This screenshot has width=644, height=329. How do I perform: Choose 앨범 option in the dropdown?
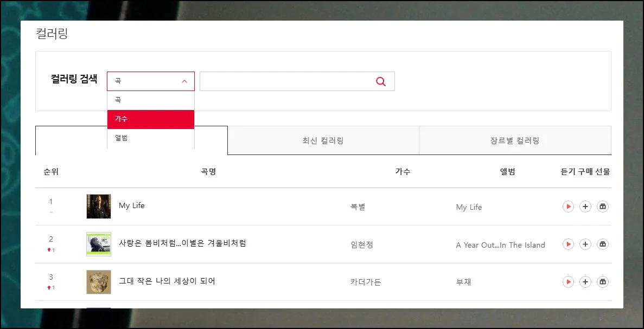[150, 138]
